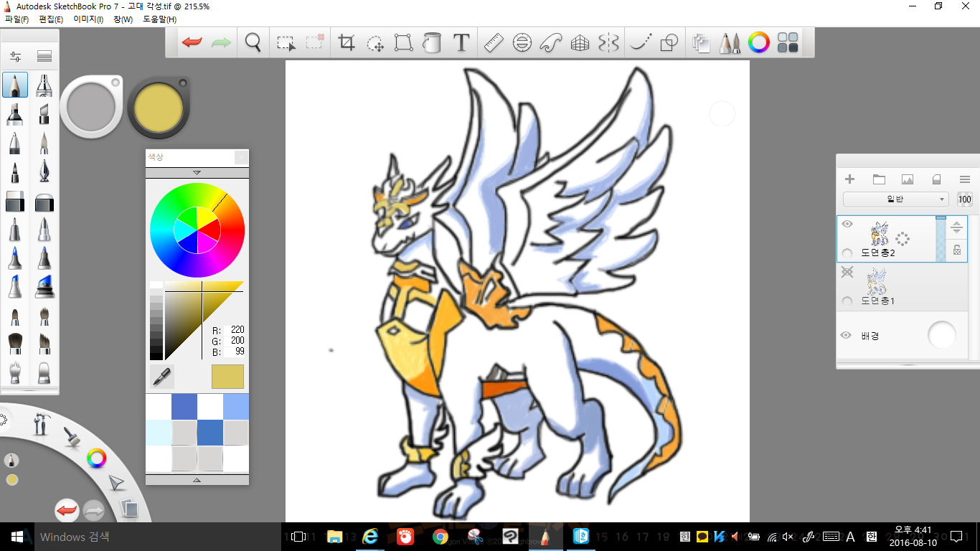Open the 창(W) menu
This screenshot has width=980, height=551.
click(x=123, y=19)
